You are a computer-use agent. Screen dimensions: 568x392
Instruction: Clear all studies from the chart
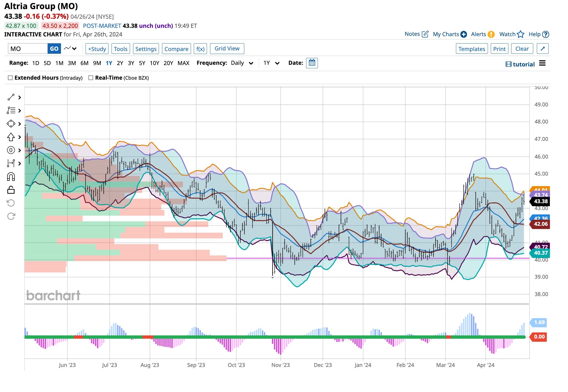point(522,49)
